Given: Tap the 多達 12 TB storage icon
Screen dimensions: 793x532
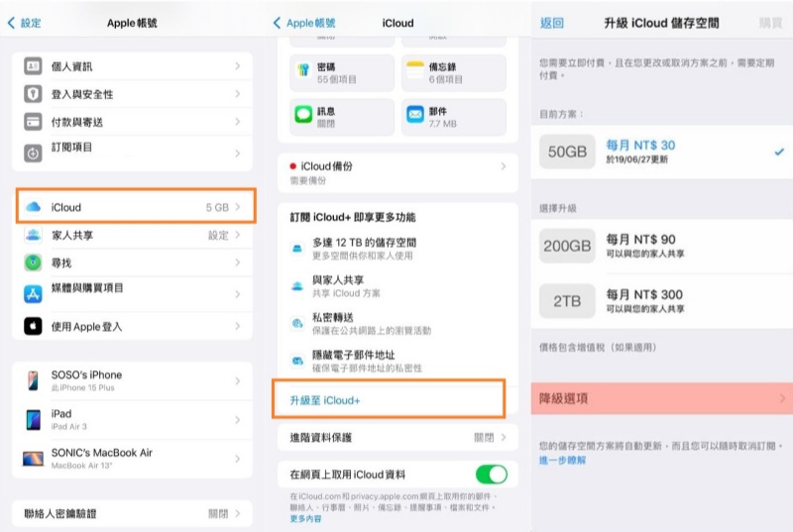Looking at the screenshot, I should (x=297, y=248).
